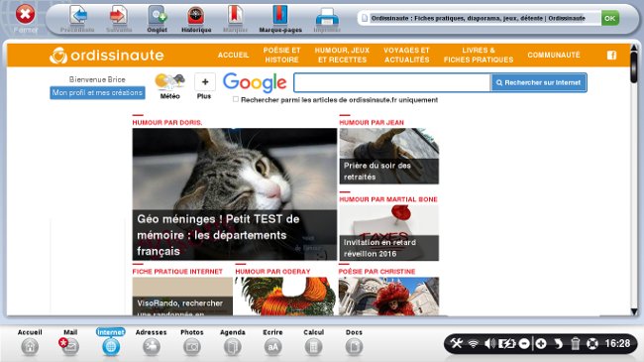Focus the Google search input field
This screenshot has height=362, width=644.
[392, 82]
